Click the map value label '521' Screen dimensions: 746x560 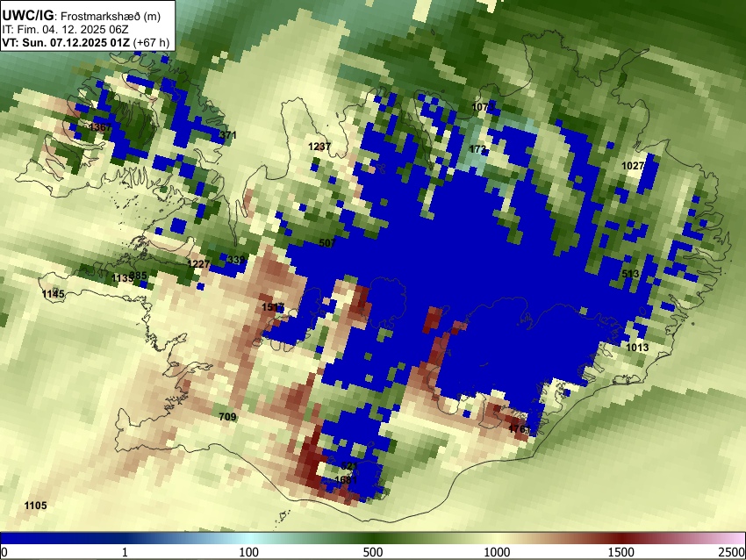pos(348,466)
